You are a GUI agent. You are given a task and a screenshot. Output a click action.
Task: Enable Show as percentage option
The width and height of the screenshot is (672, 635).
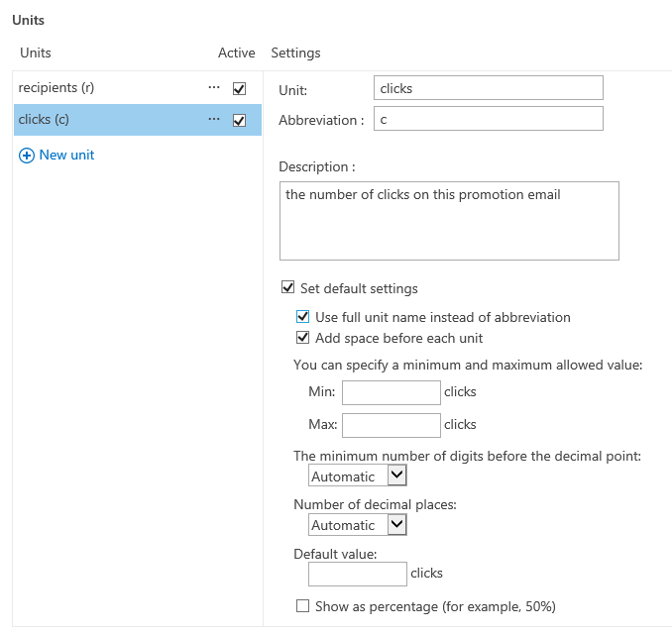[304, 605]
